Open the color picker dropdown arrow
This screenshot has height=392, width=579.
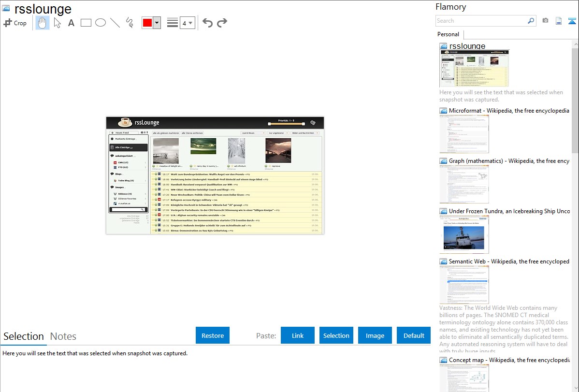[157, 23]
